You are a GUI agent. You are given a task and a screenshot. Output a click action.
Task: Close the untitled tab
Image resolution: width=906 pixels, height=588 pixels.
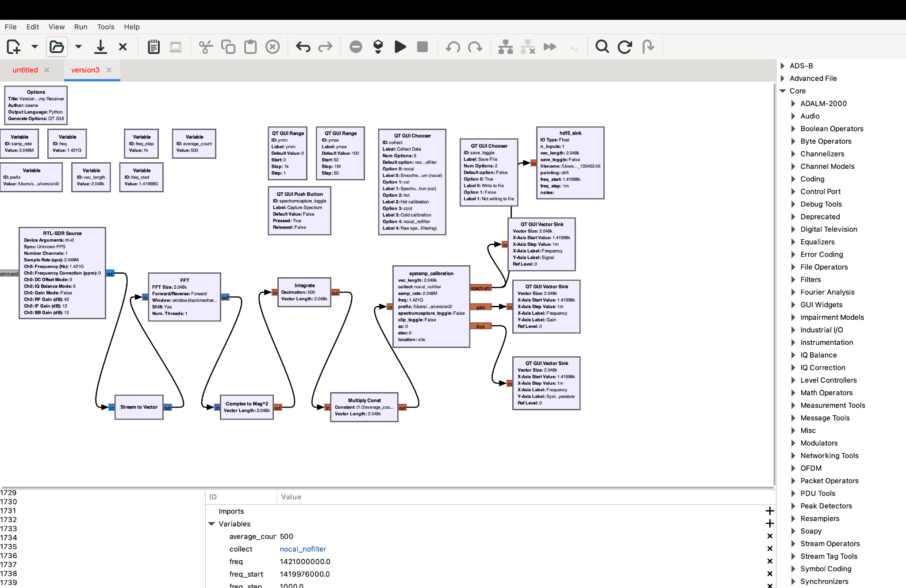[47, 70]
